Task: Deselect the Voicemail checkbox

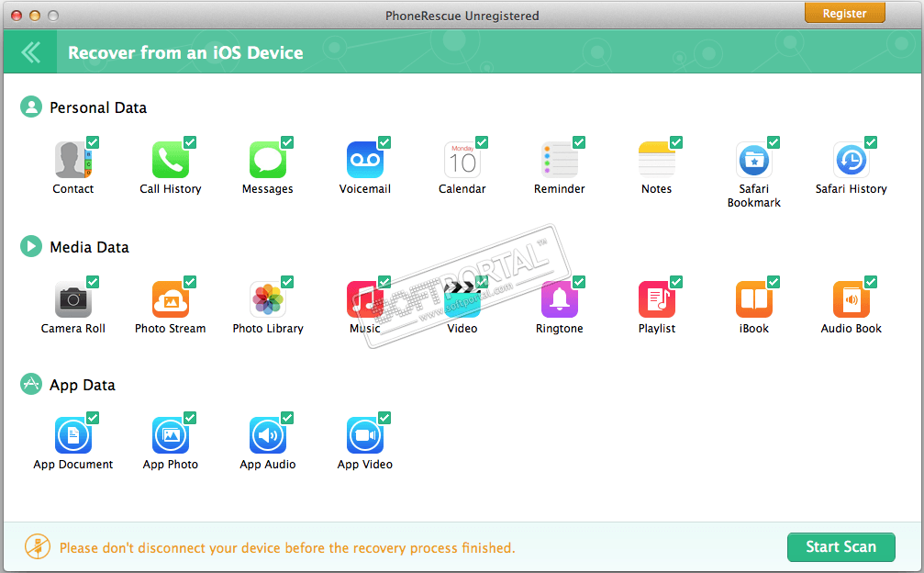Action: pyautogui.click(x=384, y=142)
